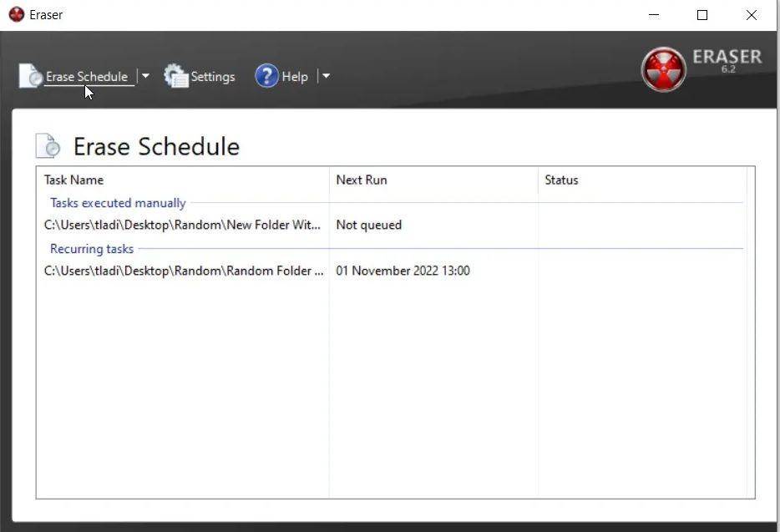Click the Settings gear icon
Viewport: 780px width, 532px height.
point(176,76)
